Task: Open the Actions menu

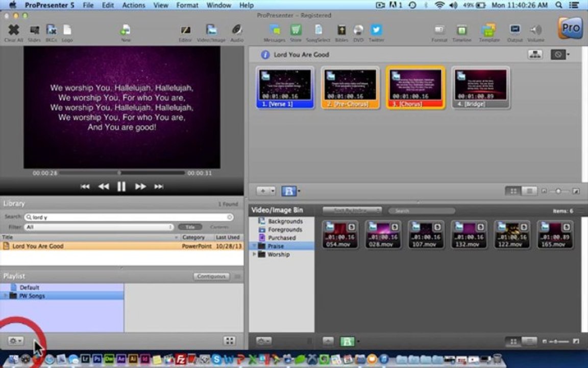Action: (x=134, y=5)
